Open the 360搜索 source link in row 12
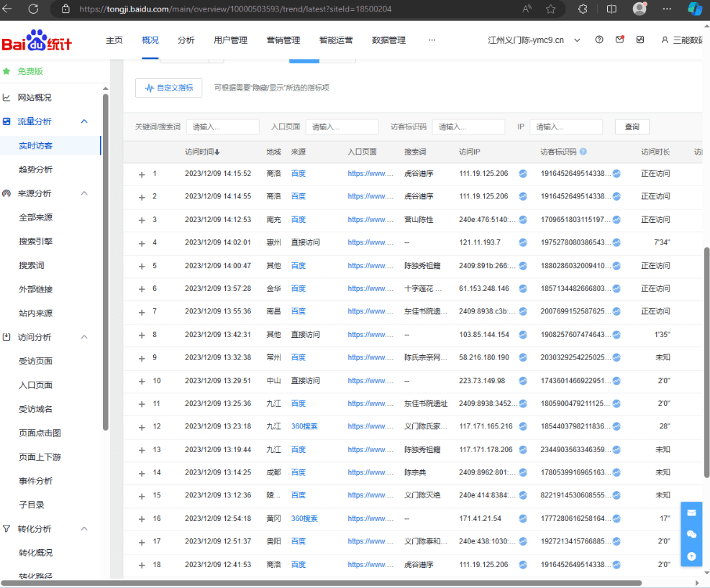 coord(304,426)
